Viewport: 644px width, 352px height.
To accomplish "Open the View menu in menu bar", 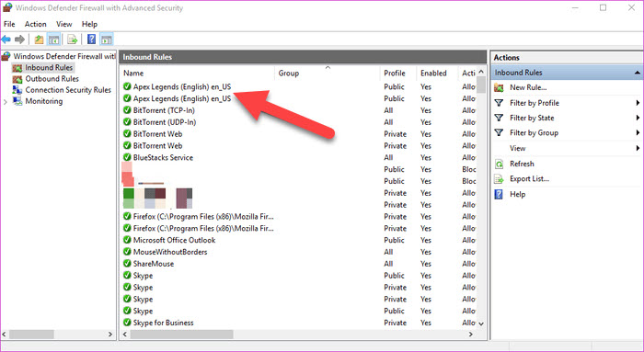I will [64, 24].
